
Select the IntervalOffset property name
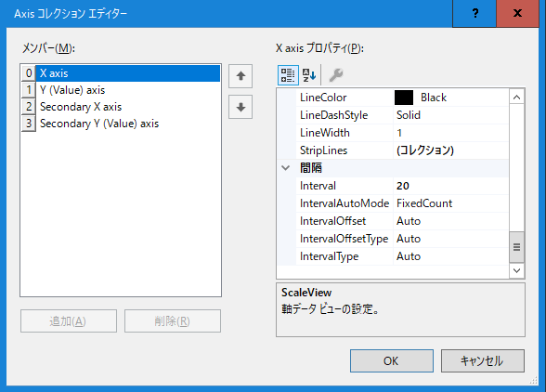(x=332, y=221)
